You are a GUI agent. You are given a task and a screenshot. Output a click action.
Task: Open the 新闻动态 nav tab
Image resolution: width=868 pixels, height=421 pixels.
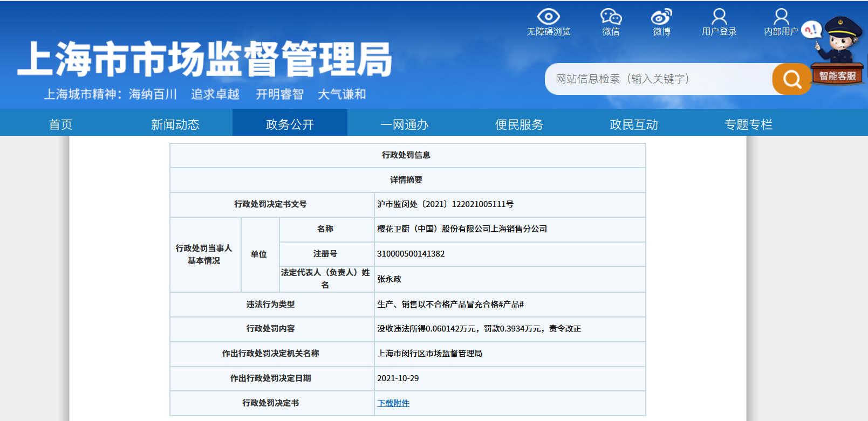click(175, 125)
